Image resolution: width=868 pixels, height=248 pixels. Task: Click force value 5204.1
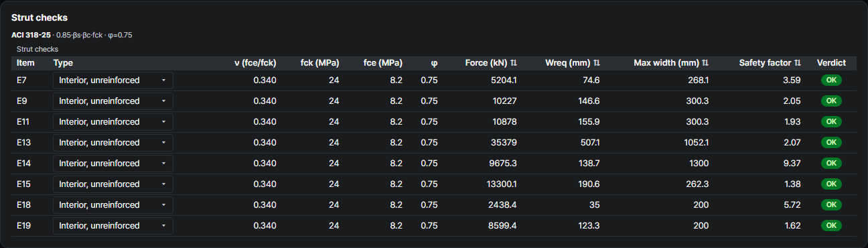click(504, 80)
